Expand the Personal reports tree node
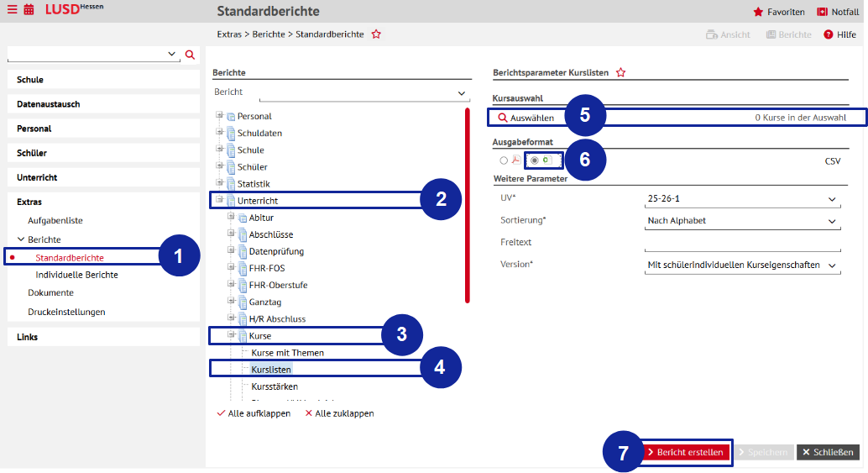868x473 pixels. 220,116
